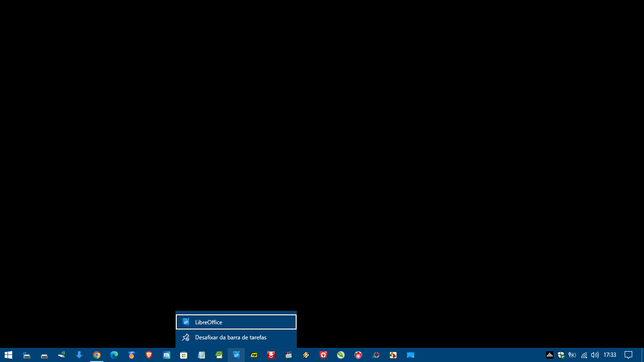This screenshot has height=362, width=644.
Task: Open the Winamp lightning bolt icon
Action: point(306,355)
